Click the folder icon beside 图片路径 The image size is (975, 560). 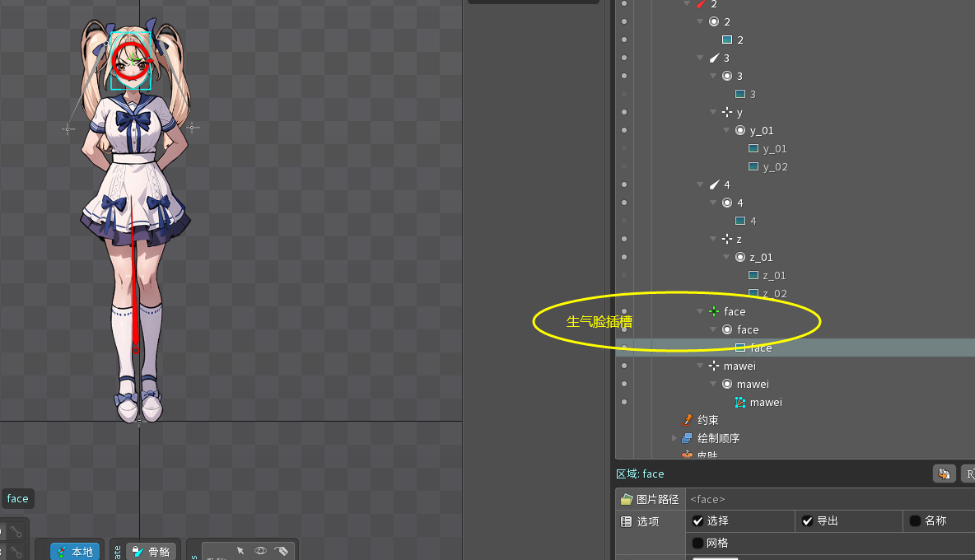pyautogui.click(x=627, y=499)
